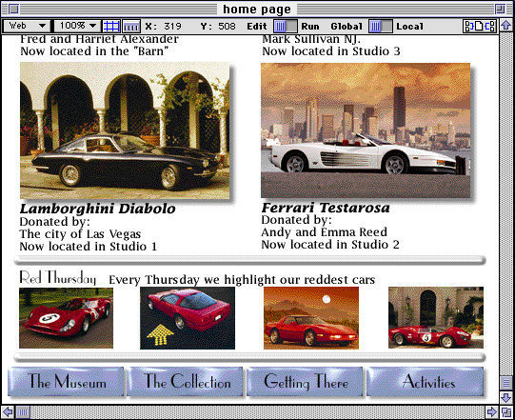Viewport: 515px width, 420px height.
Task: Select the Lamborghini Diabolo photo
Action: (x=125, y=130)
